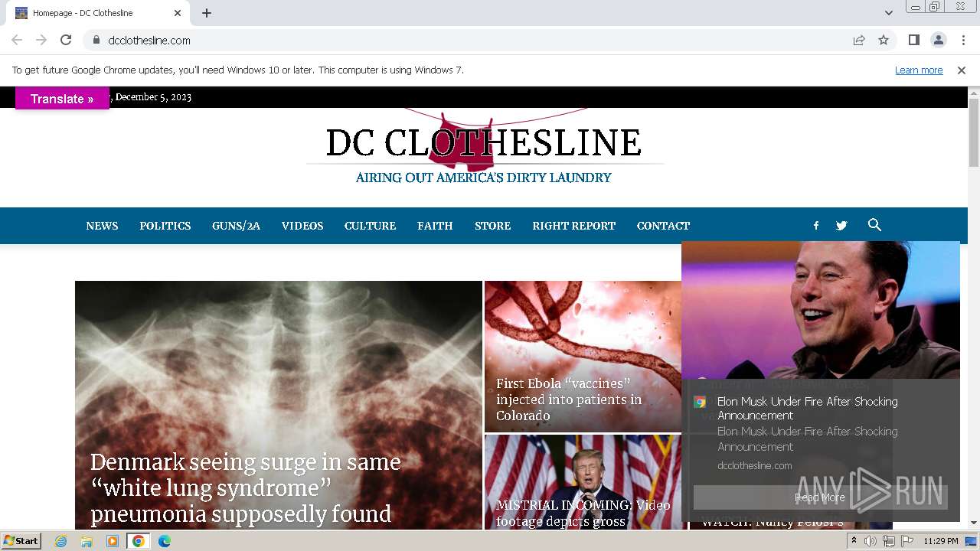Bookmark this page with the star icon
Viewport: 980px width, 551px height.
[x=884, y=40]
